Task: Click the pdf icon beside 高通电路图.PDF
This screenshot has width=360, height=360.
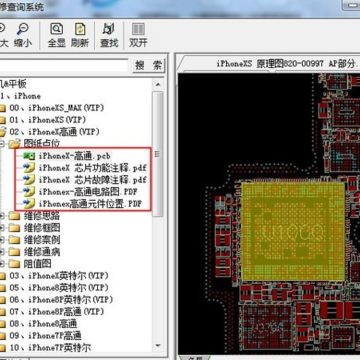Action: click(29, 192)
